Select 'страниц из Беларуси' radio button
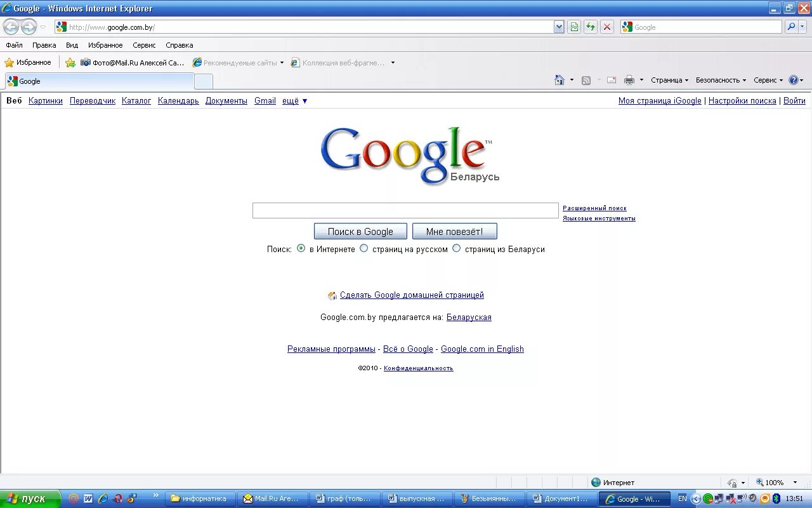 456,248
